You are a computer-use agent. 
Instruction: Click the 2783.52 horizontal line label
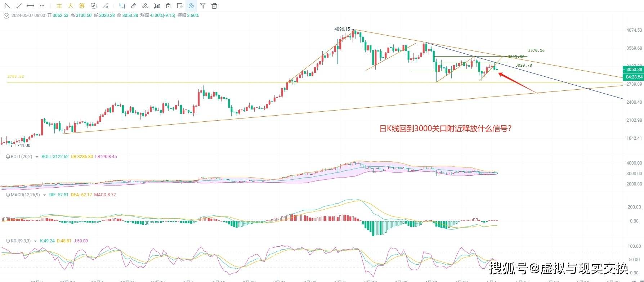pos(15,76)
